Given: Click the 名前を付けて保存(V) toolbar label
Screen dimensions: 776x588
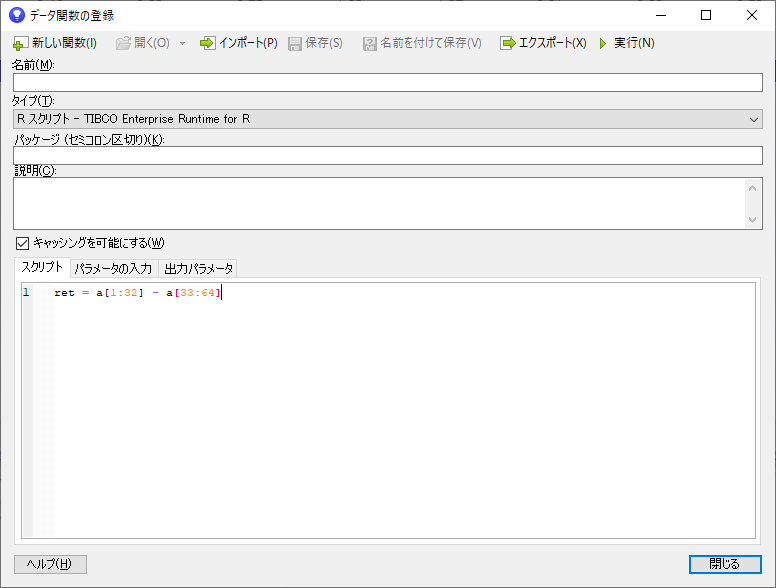Looking at the screenshot, I should tap(431, 43).
